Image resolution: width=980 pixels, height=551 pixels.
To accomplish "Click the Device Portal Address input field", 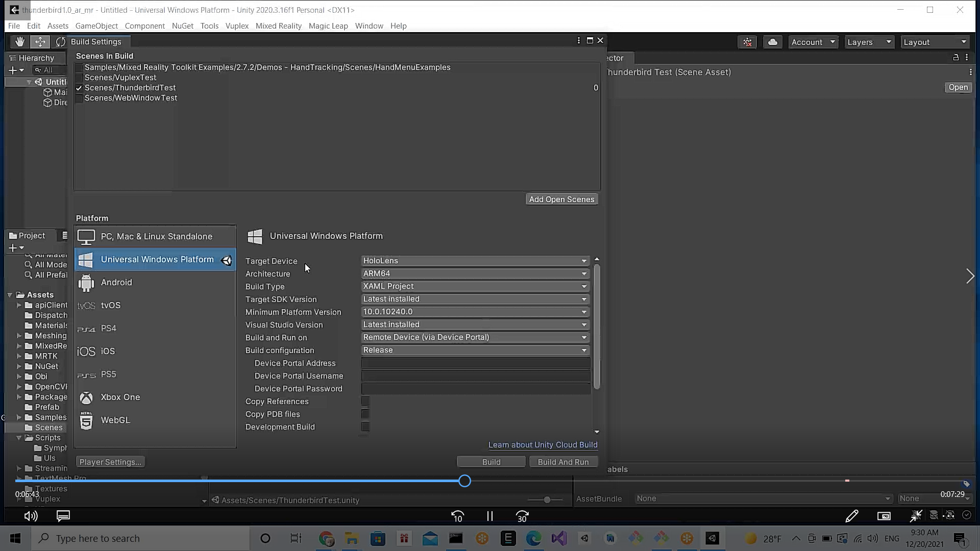I will point(475,363).
